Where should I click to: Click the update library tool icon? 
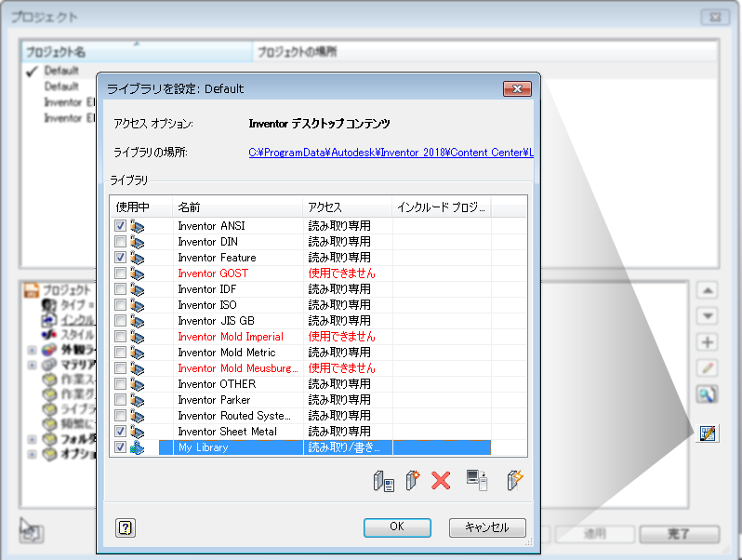click(x=515, y=480)
